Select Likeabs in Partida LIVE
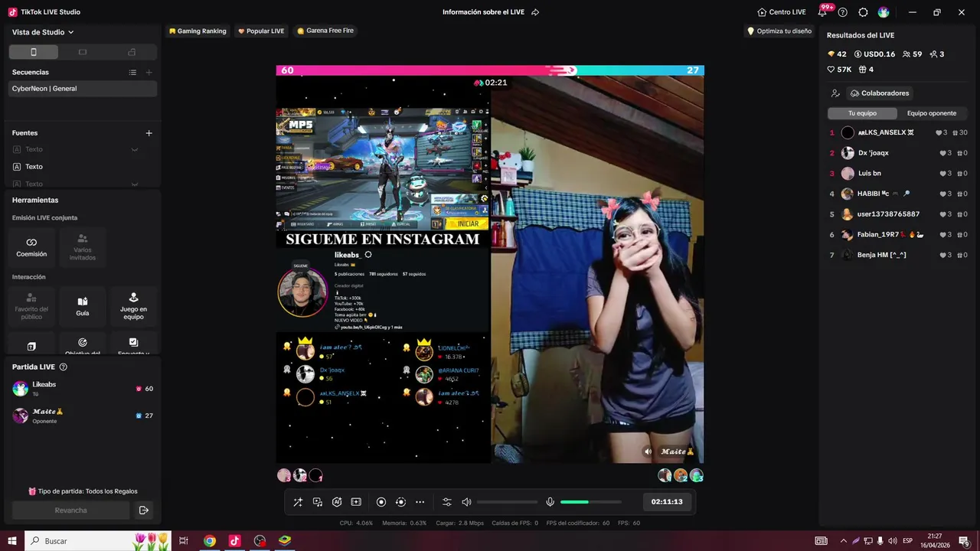This screenshot has height=551, width=980. pos(83,389)
